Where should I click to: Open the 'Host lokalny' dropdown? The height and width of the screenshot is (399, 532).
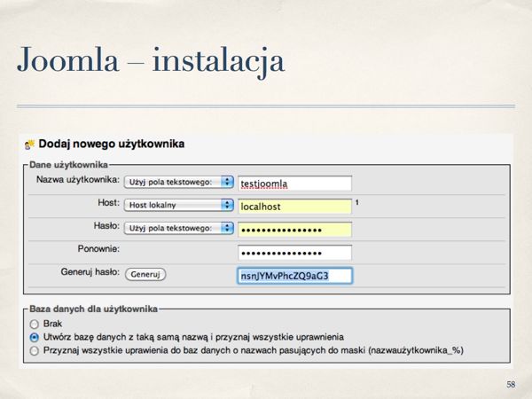point(179,206)
